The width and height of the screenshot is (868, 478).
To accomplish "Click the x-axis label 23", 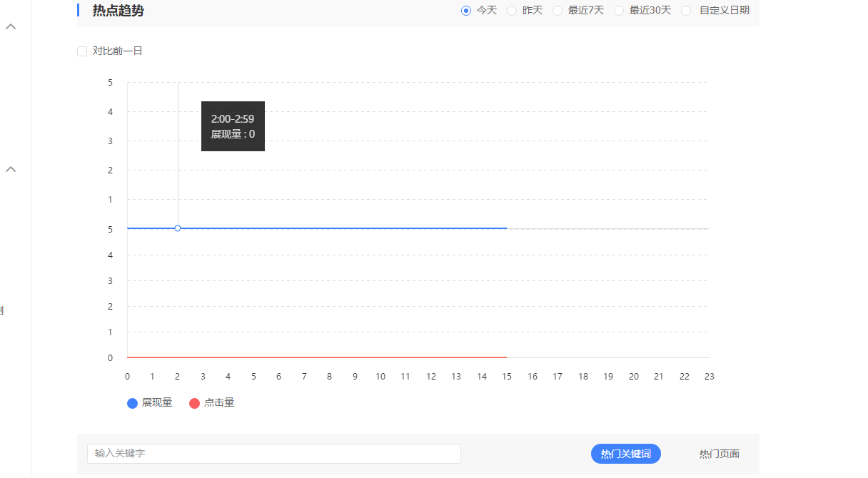I will [709, 377].
